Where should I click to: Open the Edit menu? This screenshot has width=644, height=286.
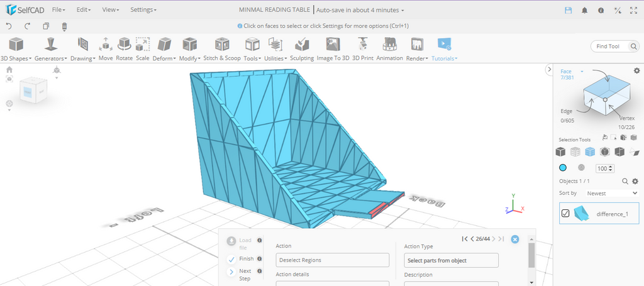point(84,10)
